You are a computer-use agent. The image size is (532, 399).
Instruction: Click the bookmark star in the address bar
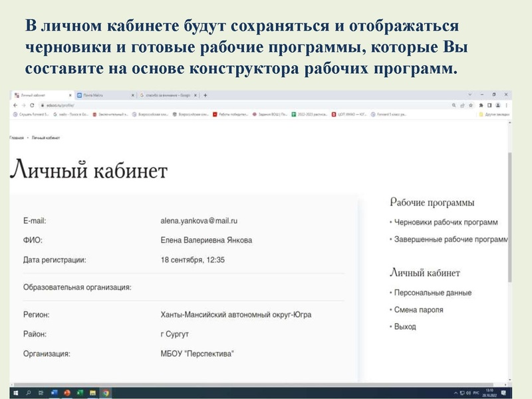coord(471,105)
